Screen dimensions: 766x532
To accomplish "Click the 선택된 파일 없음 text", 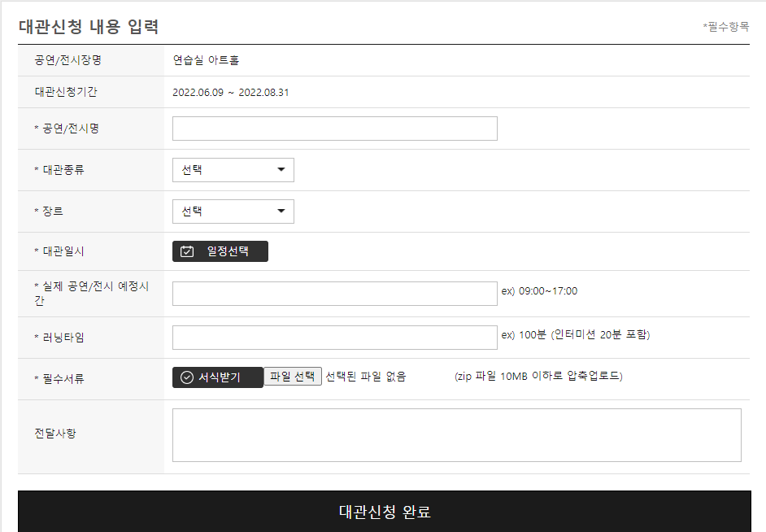I will coord(366,377).
